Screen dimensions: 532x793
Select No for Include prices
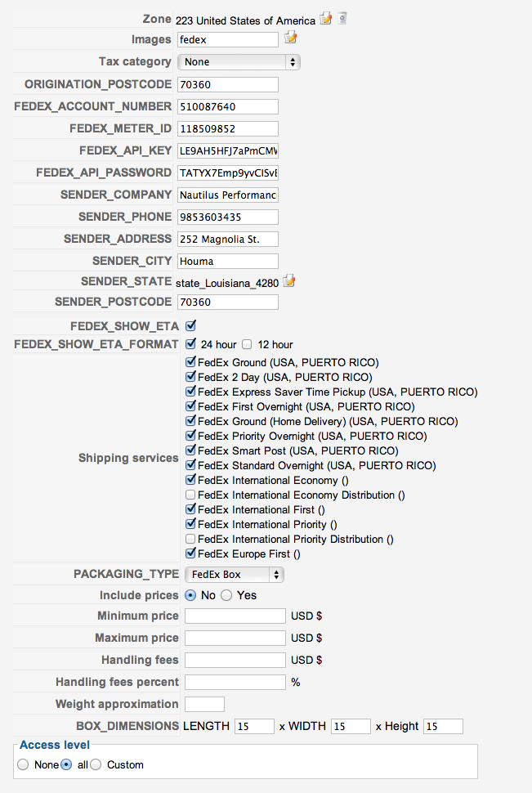[190, 595]
